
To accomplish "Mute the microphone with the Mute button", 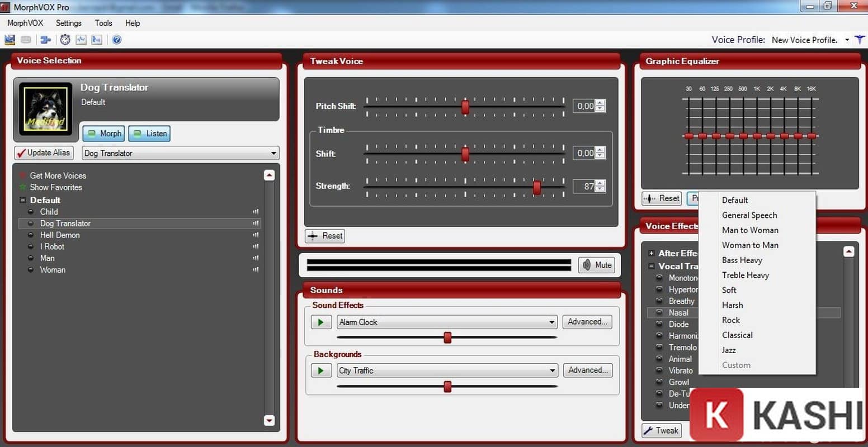I will pyautogui.click(x=597, y=265).
